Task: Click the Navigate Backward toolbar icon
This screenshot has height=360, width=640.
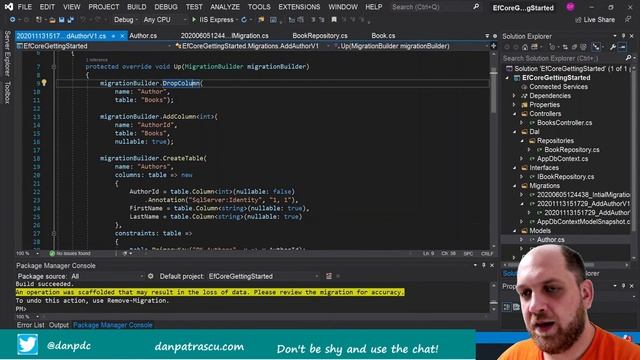Action: (x=12, y=20)
